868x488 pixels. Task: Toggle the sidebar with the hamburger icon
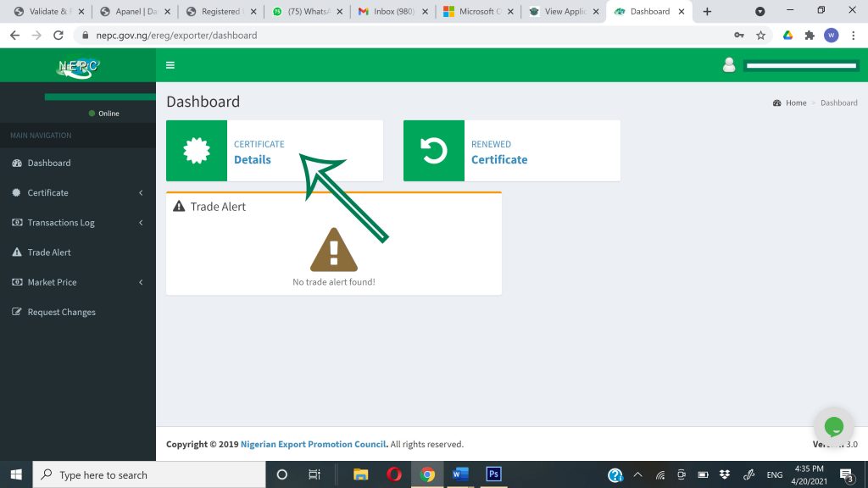point(170,64)
